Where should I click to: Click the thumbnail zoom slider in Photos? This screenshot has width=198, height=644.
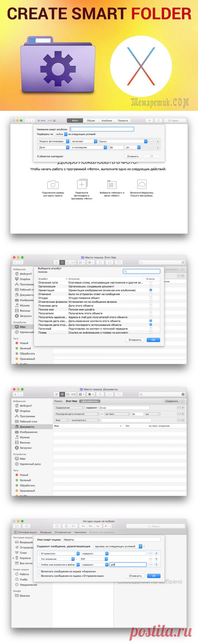[x=47, y=121]
